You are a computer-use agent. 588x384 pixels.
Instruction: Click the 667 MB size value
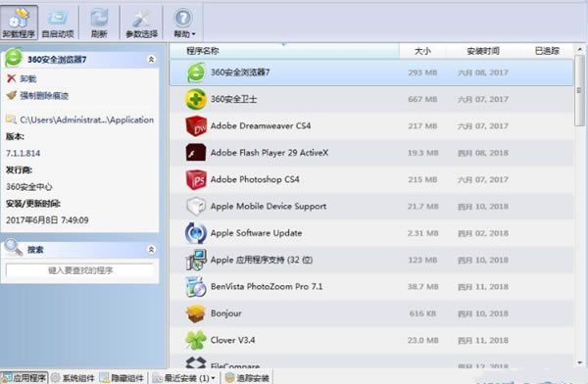[422, 99]
